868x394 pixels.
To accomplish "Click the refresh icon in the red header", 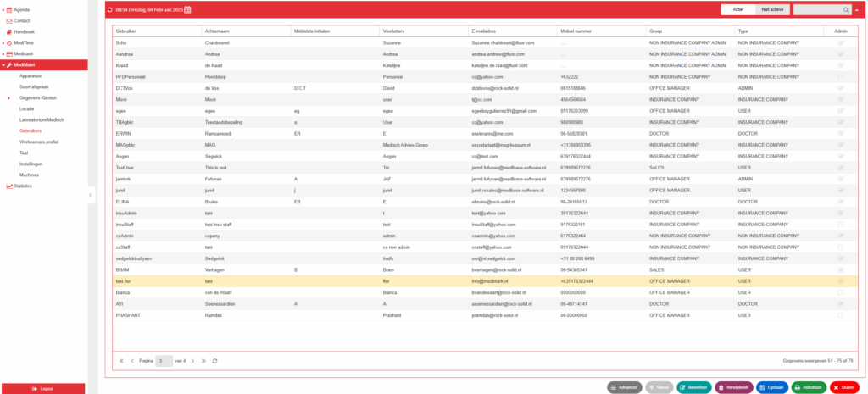I will tap(109, 9).
